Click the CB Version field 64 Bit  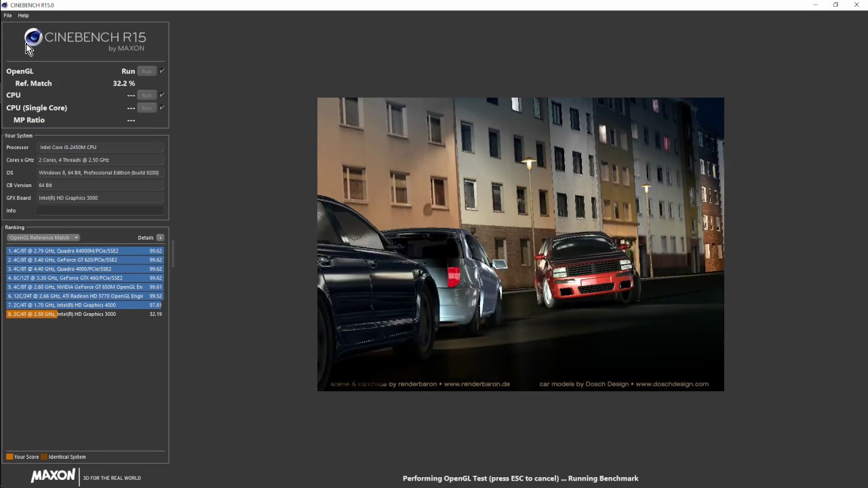100,185
